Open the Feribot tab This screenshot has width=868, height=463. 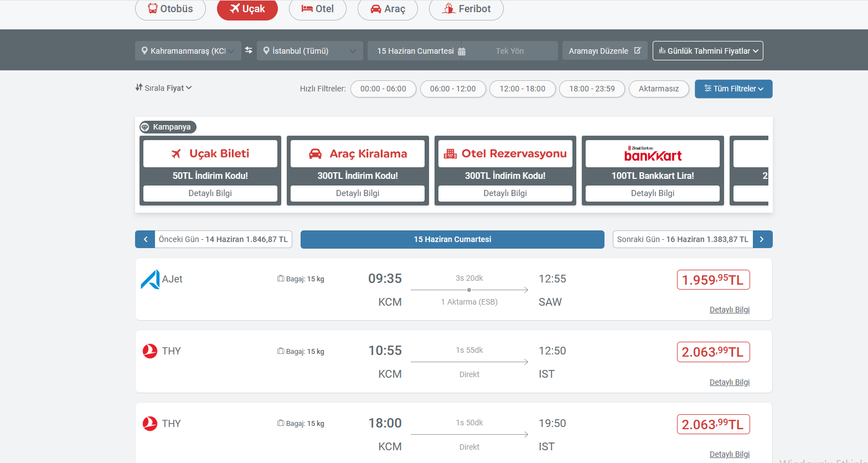(466, 9)
